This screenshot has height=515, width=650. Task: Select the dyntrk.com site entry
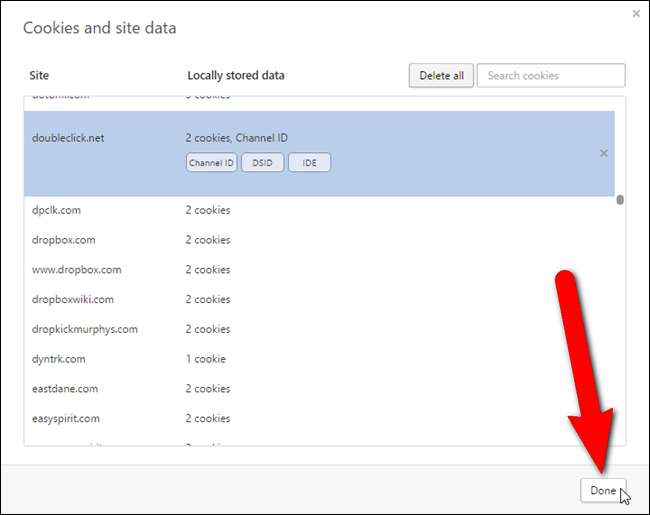tap(59, 359)
